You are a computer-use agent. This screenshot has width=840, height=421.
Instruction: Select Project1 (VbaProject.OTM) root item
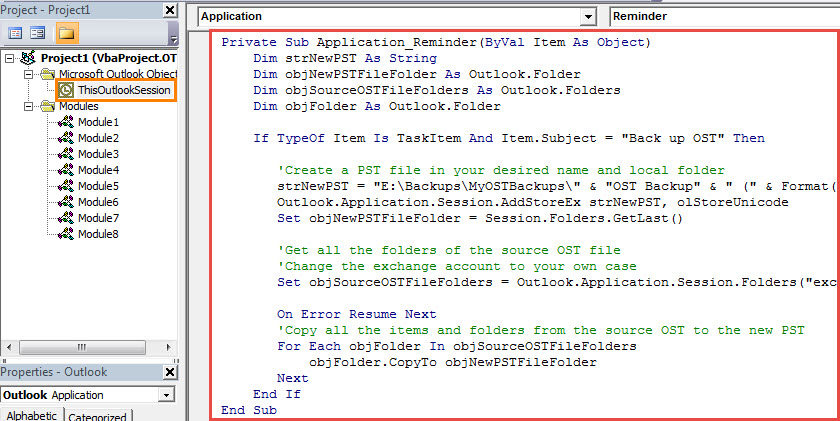109,58
